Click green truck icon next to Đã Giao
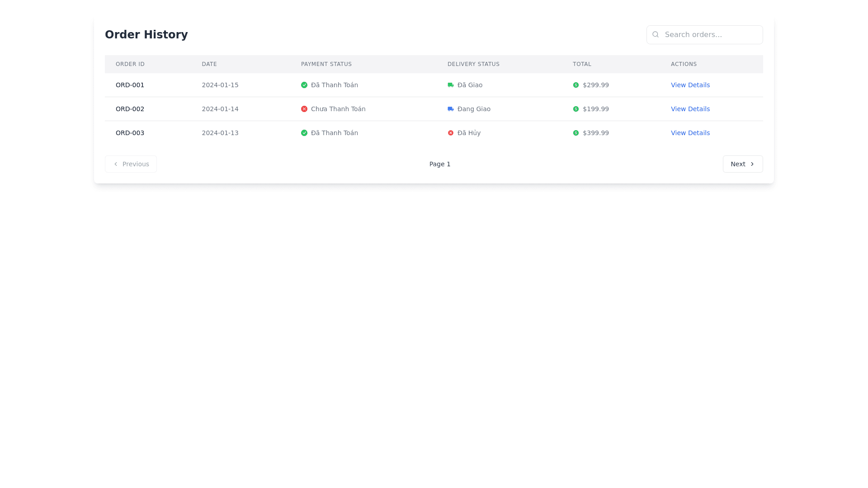 pos(451,85)
